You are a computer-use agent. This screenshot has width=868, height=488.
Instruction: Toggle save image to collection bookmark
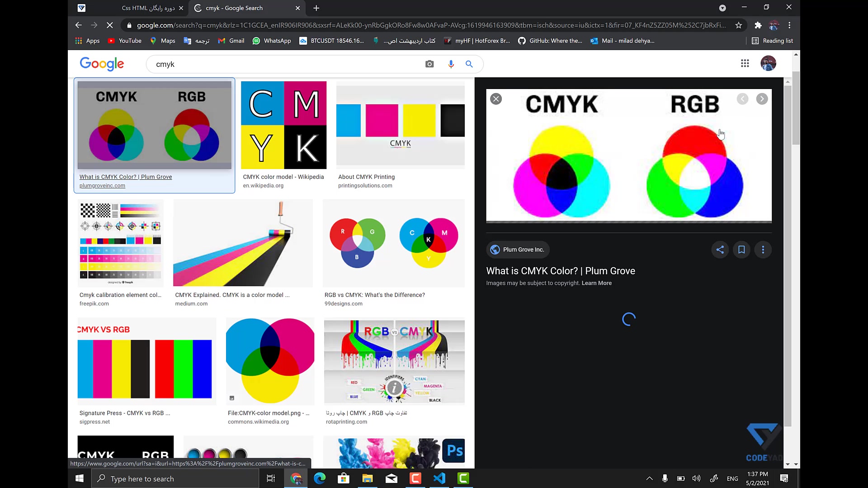(741, 249)
